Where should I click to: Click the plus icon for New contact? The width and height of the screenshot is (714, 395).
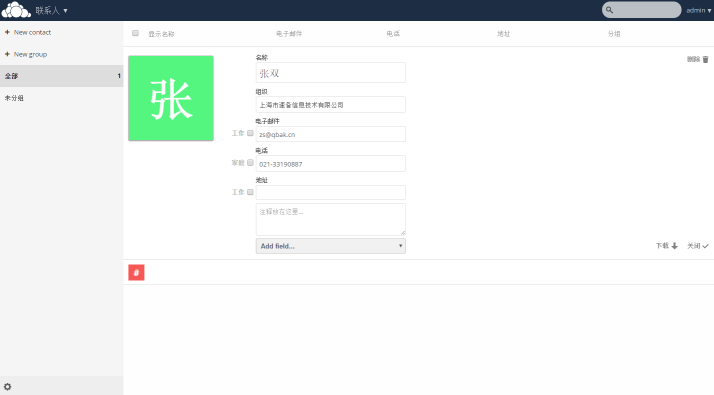(x=7, y=32)
